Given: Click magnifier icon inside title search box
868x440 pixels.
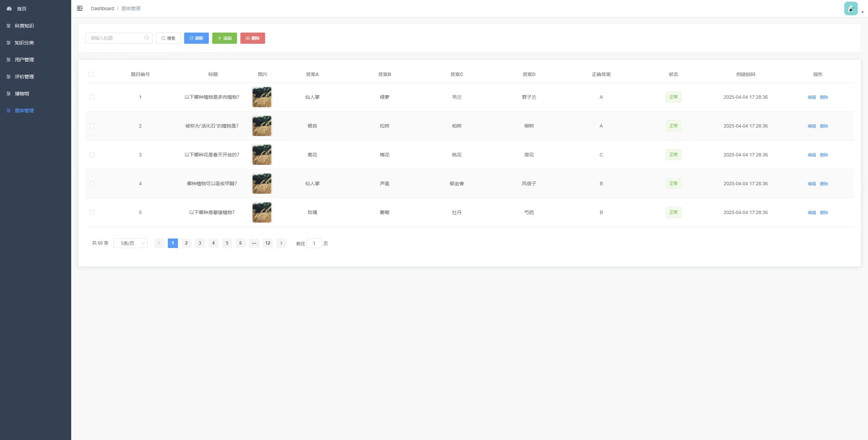Looking at the screenshot, I should (146, 38).
